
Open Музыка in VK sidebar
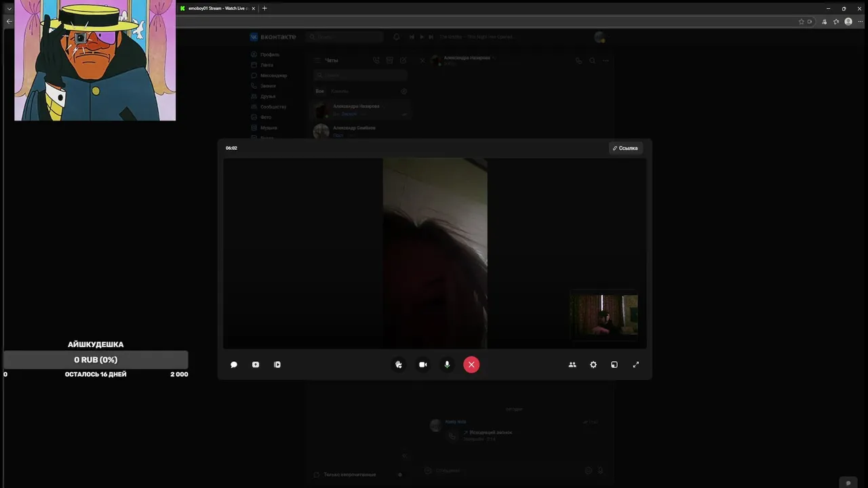click(x=264, y=127)
